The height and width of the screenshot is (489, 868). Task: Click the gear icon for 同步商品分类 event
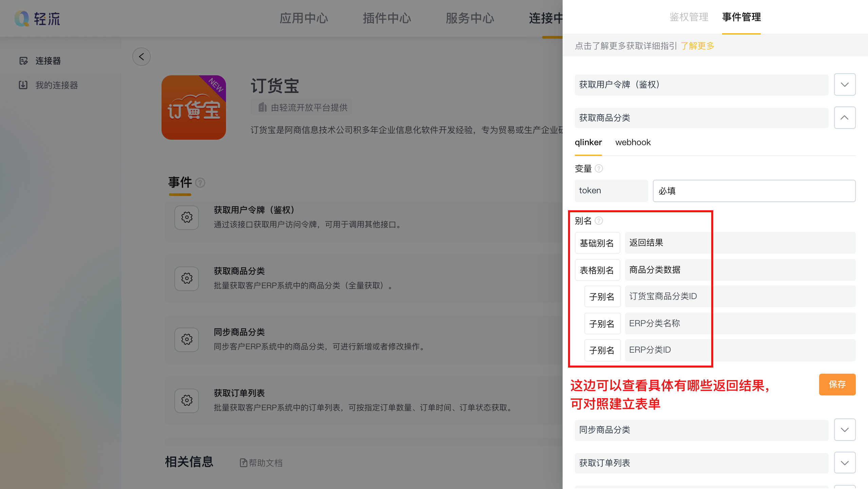pyautogui.click(x=187, y=339)
